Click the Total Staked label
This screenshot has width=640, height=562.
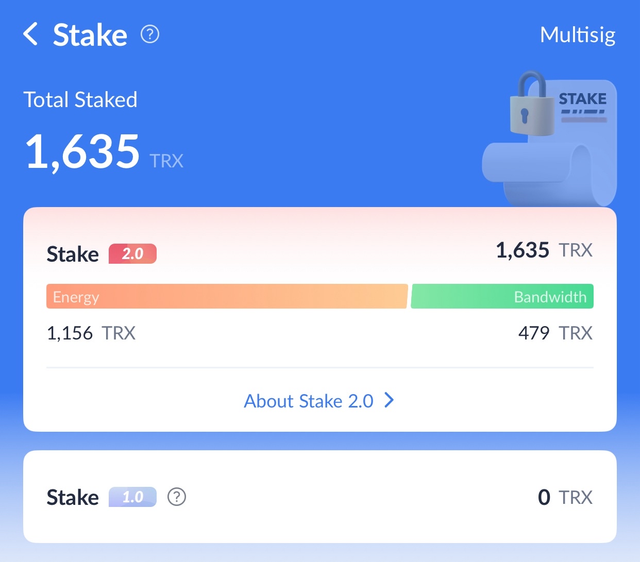click(x=81, y=100)
